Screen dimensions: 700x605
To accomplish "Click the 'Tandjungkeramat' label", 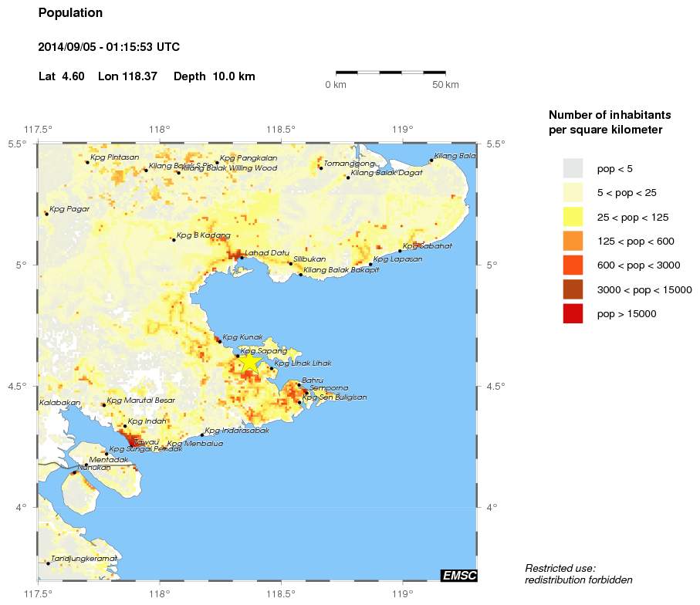I will [x=84, y=559].
